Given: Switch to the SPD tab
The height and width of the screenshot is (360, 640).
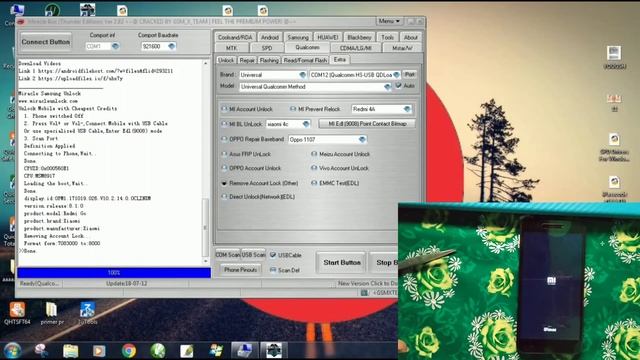Looking at the screenshot, I should (267, 48).
